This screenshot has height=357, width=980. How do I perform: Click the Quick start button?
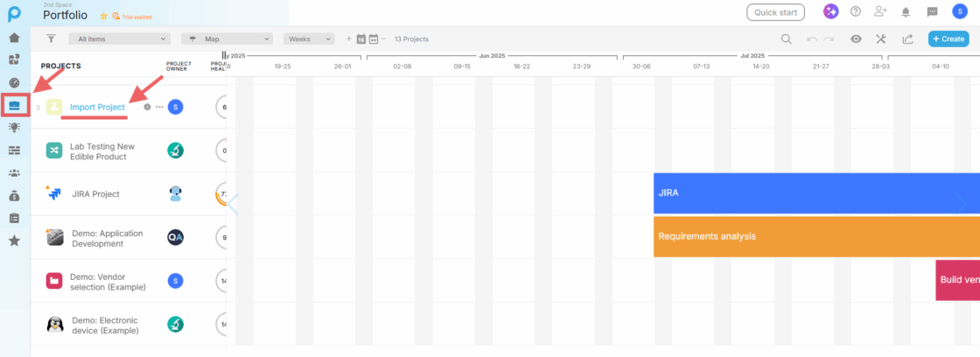[775, 12]
